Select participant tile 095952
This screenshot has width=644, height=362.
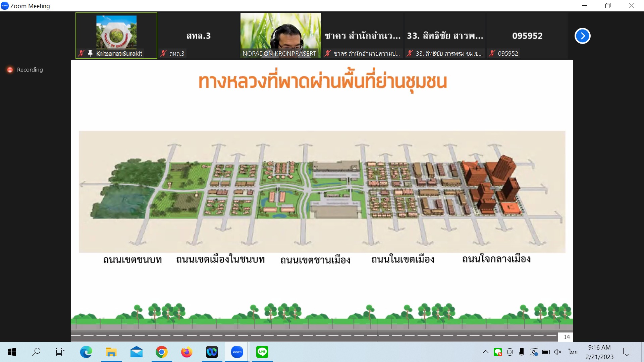click(x=527, y=36)
